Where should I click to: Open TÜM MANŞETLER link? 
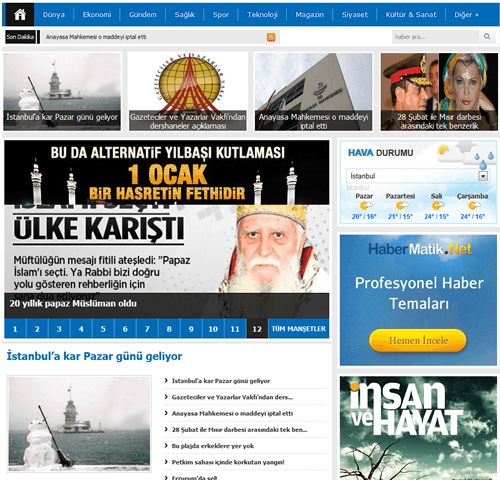tap(299, 329)
